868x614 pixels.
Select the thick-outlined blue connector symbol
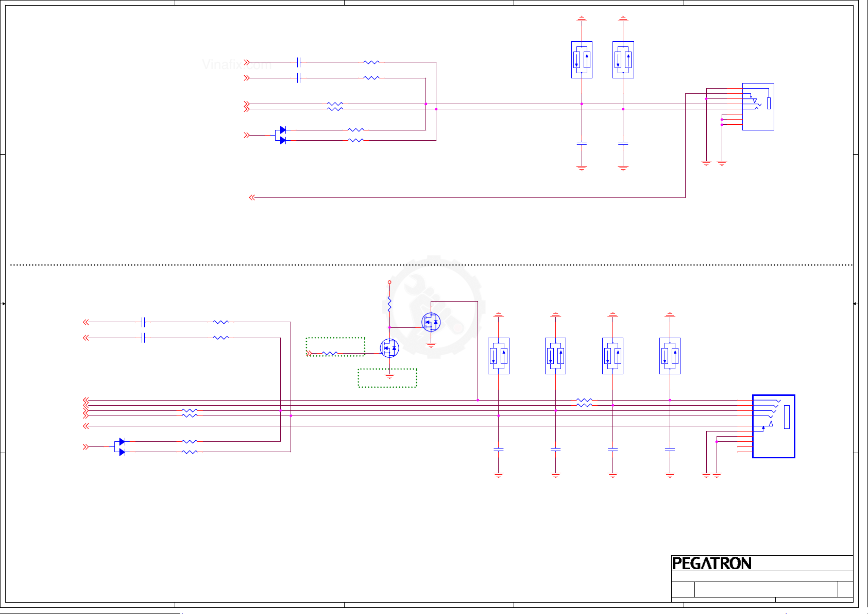(x=773, y=426)
